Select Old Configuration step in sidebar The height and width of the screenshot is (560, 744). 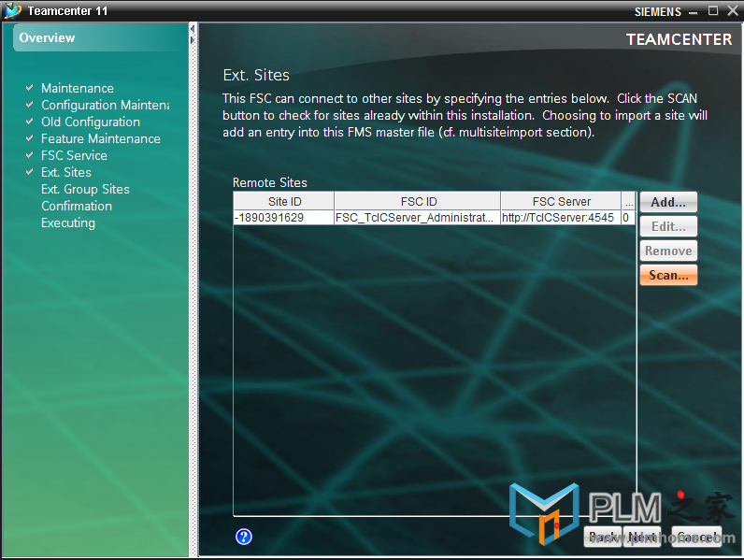(x=91, y=122)
